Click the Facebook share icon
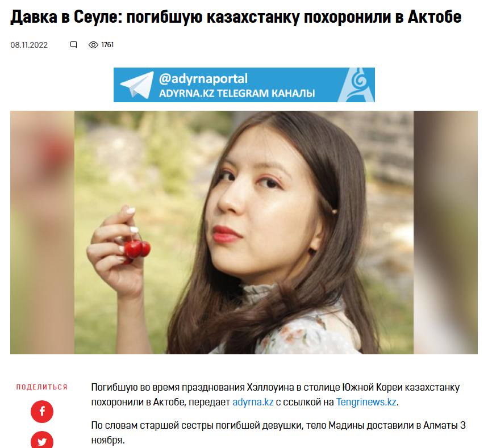The image size is (492, 448). [x=42, y=411]
